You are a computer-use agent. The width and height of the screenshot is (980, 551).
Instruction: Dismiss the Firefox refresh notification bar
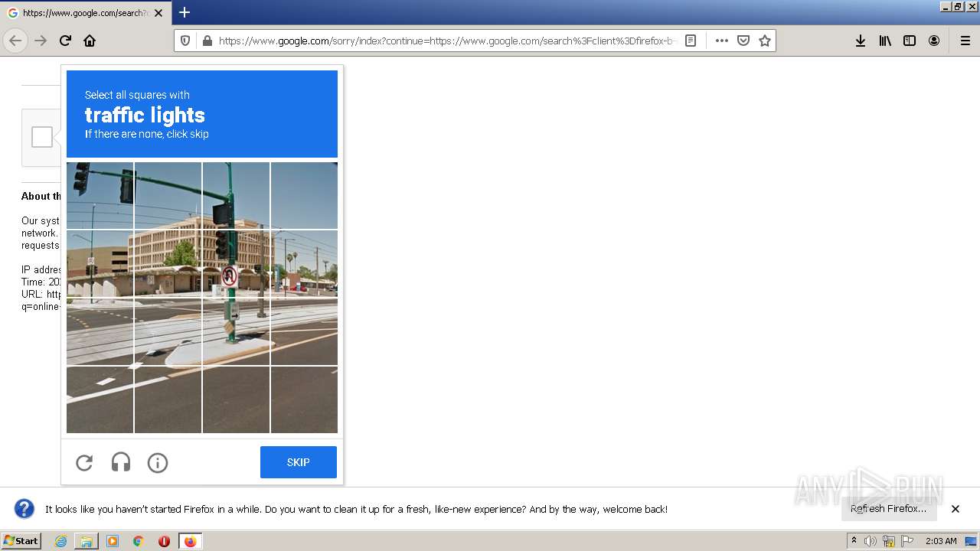(x=955, y=509)
